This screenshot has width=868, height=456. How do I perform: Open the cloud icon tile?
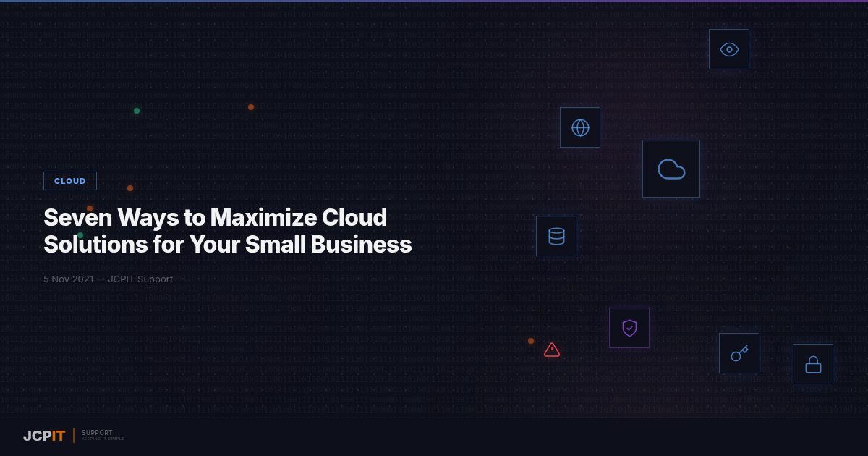[x=671, y=168]
